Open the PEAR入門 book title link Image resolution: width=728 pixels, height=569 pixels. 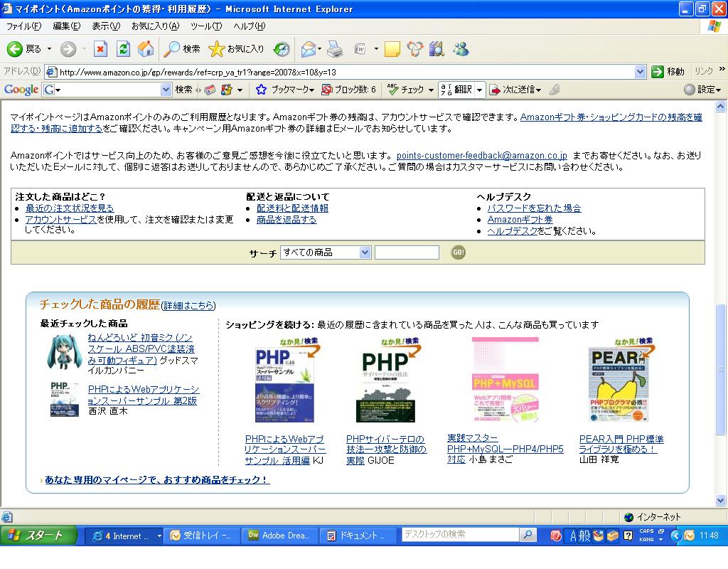click(621, 444)
